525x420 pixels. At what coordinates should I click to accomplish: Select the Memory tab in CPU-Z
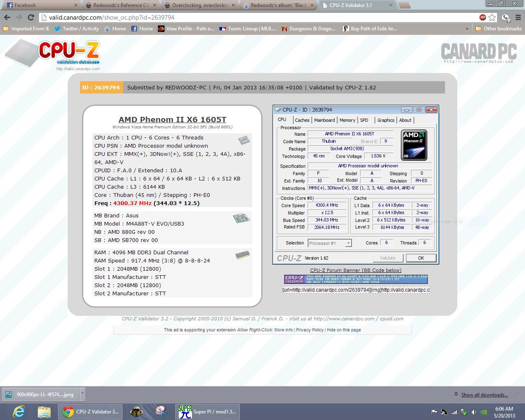347,120
